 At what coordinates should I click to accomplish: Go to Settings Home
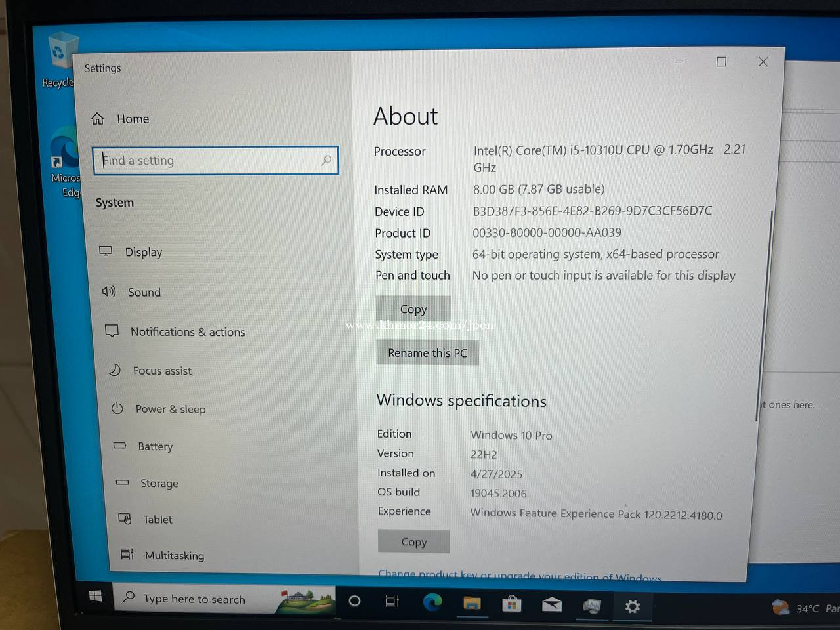121,119
